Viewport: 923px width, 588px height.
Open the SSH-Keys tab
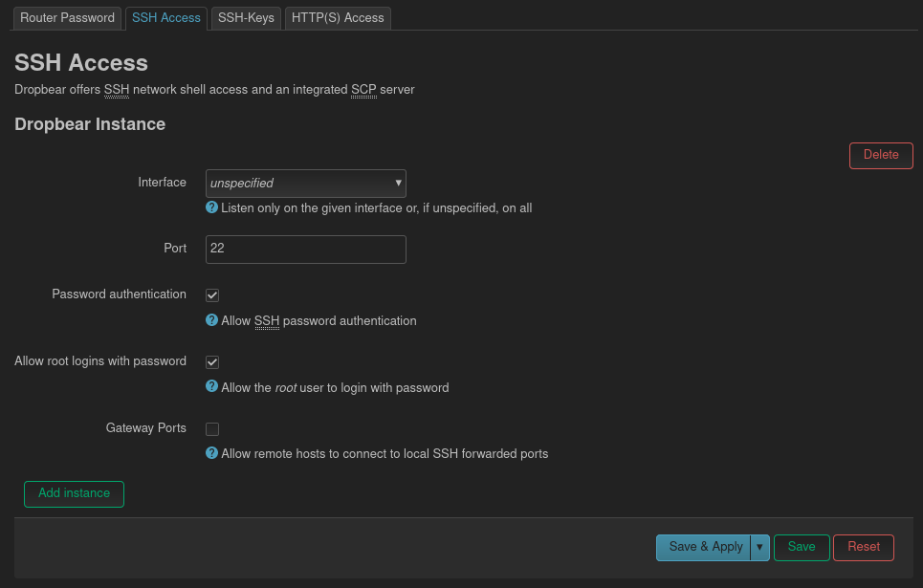tap(246, 17)
